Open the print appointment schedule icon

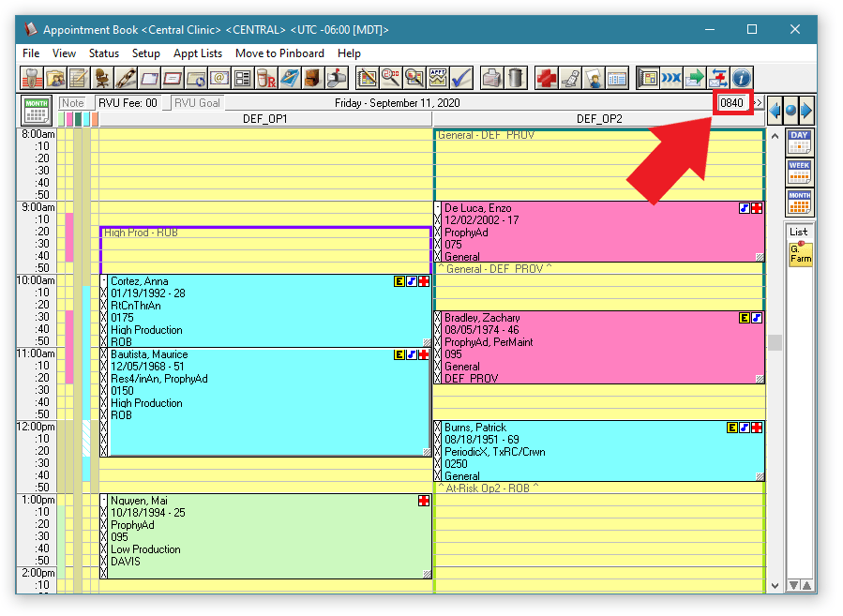[x=491, y=78]
